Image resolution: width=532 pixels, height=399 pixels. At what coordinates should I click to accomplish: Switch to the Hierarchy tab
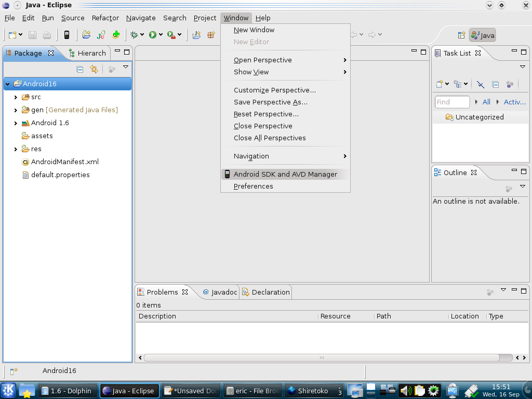point(87,54)
